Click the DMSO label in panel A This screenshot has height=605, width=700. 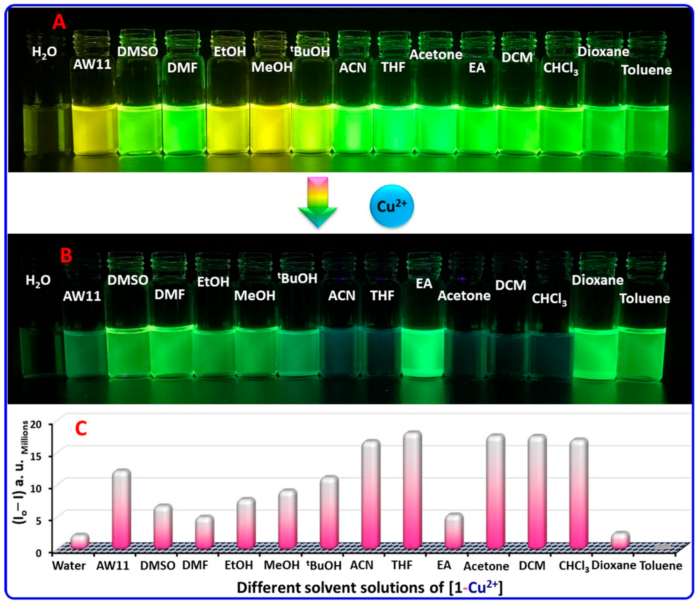click(x=138, y=52)
